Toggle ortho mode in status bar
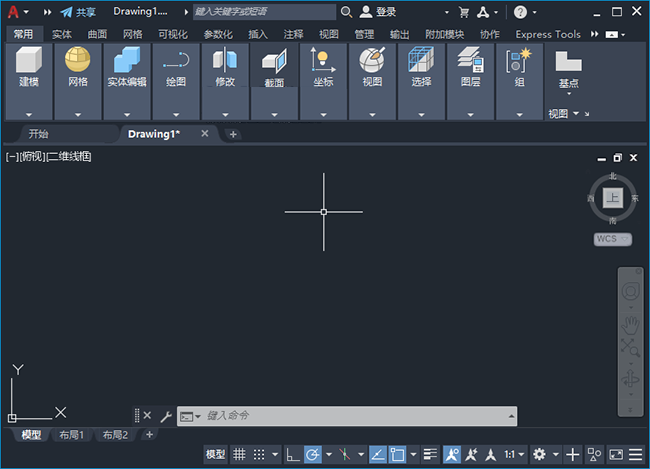Image resolution: width=650 pixels, height=469 pixels. [x=292, y=454]
